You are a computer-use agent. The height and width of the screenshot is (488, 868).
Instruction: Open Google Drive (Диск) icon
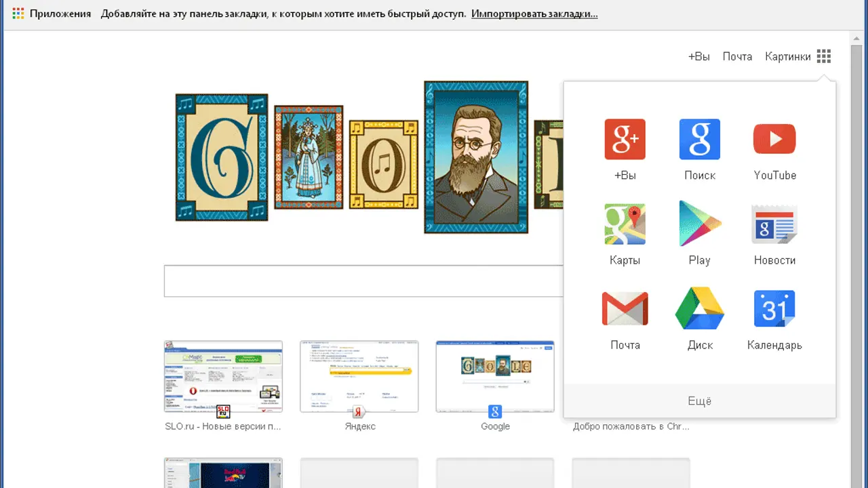[x=699, y=309]
